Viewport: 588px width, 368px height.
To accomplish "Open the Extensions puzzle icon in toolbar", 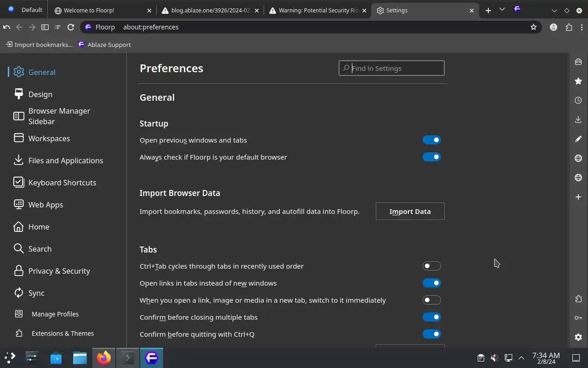I will [569, 27].
